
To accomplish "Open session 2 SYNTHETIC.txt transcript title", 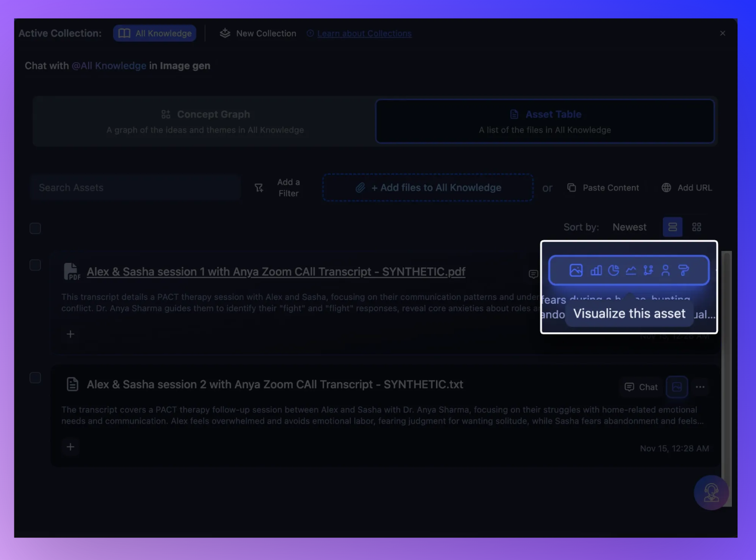I will tap(275, 384).
